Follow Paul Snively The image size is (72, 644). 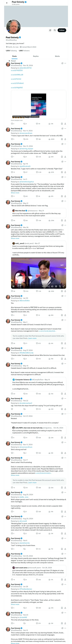click(x=62, y=30)
